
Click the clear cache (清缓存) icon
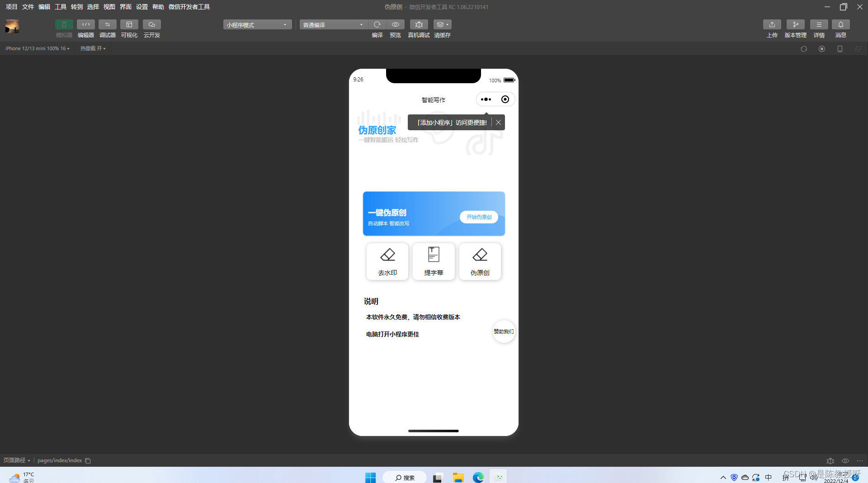pyautogui.click(x=442, y=24)
